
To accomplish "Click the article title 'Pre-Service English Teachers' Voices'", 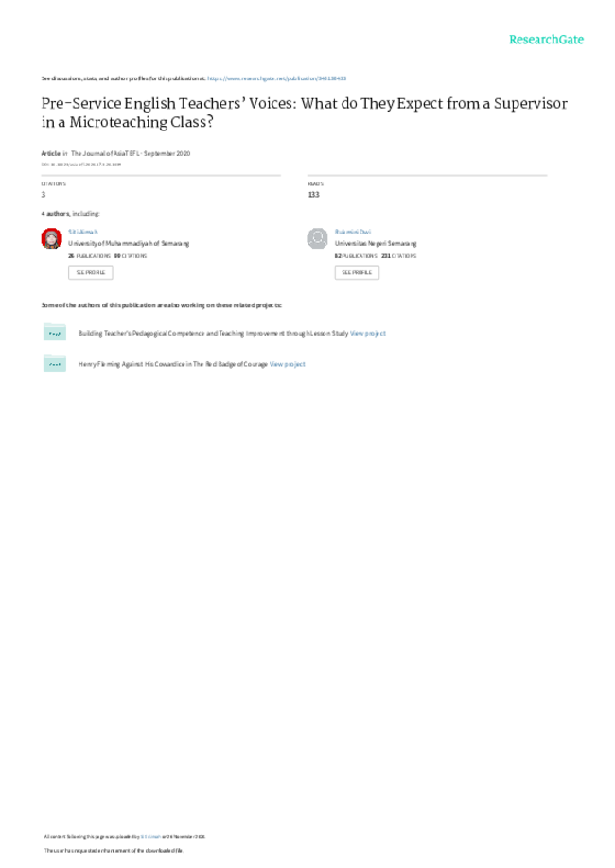I will pos(304,113).
